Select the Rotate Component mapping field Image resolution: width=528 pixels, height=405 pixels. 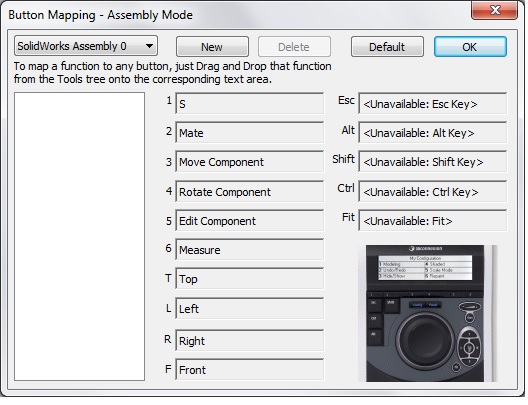click(x=250, y=192)
